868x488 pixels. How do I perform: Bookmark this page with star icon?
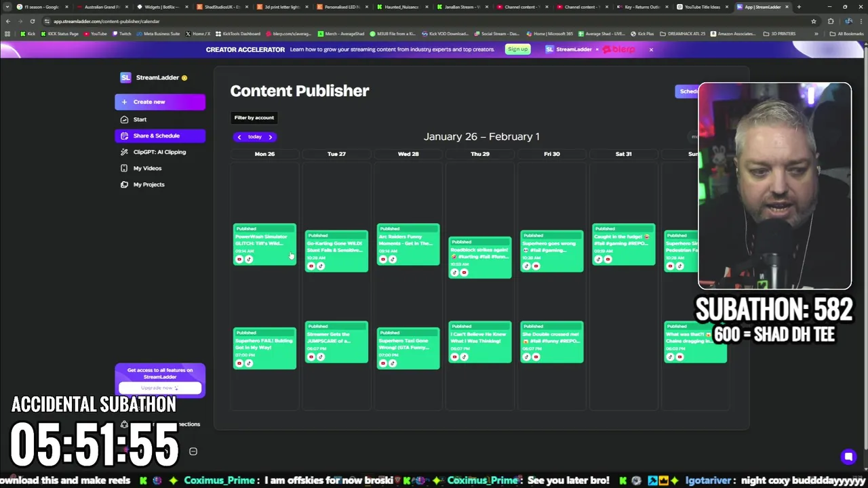tap(813, 21)
